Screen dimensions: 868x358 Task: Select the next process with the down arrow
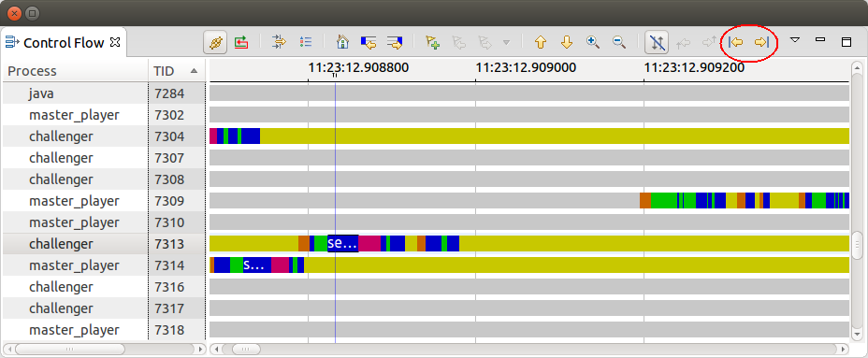(x=566, y=42)
